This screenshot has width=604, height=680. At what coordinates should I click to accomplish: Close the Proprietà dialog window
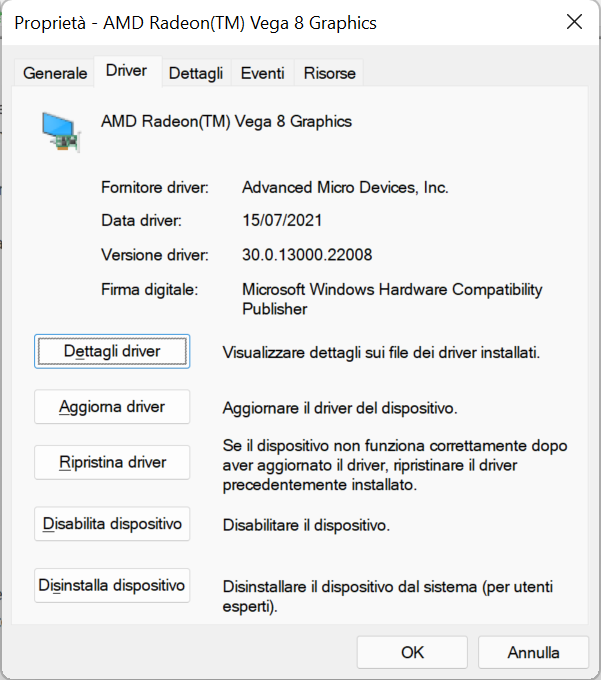574,22
